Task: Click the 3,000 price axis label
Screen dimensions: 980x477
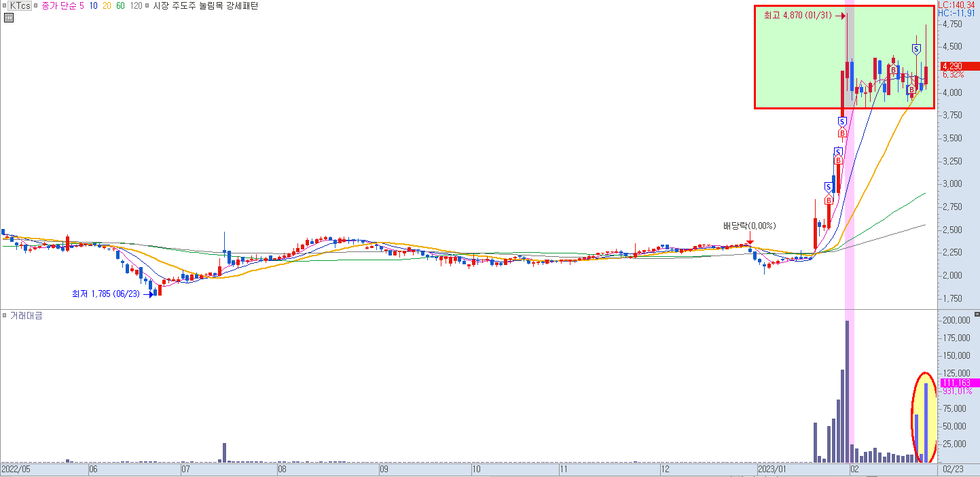Action: pos(953,184)
